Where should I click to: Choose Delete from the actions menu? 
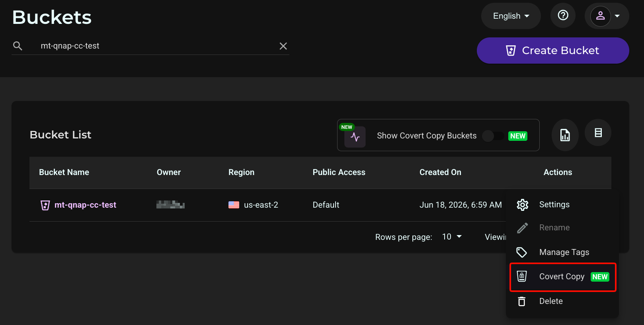(x=562, y=301)
